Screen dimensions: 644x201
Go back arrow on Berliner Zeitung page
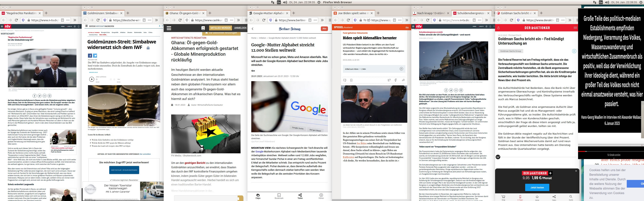252,29
